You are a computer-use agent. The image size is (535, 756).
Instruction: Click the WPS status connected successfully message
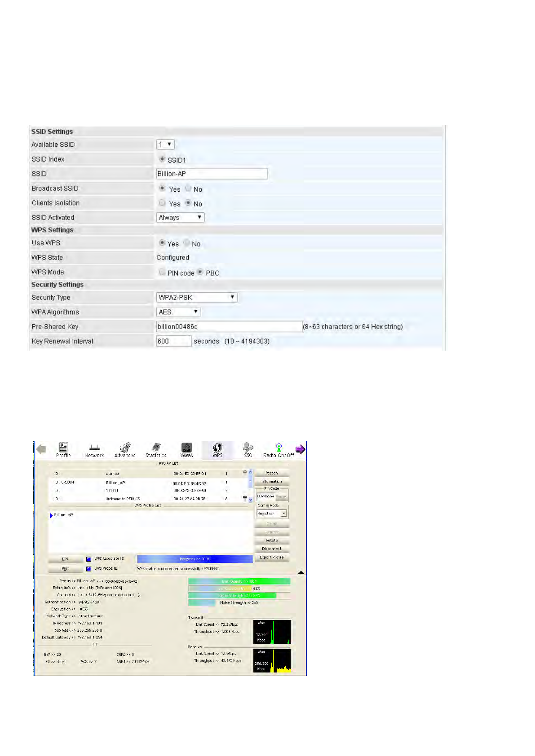click(178, 569)
